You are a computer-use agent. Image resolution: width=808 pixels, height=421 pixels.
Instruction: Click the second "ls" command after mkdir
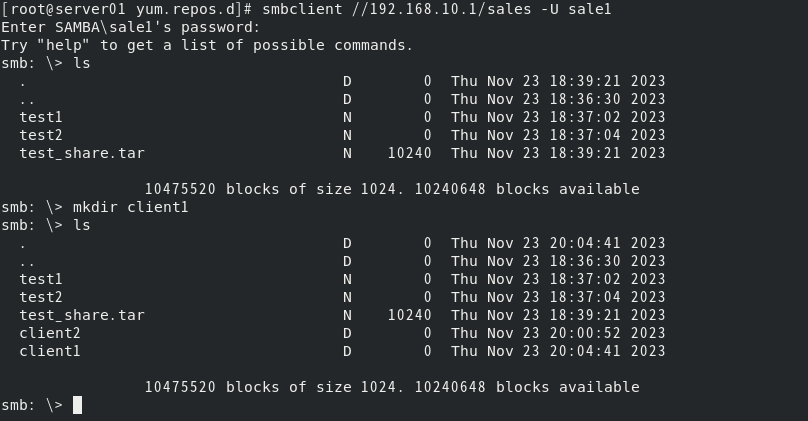click(x=81, y=225)
